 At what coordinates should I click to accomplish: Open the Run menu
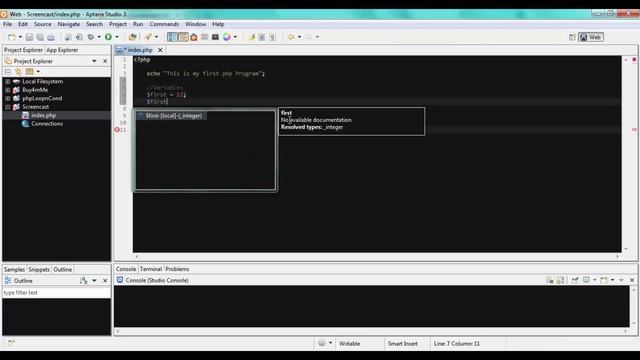138,24
